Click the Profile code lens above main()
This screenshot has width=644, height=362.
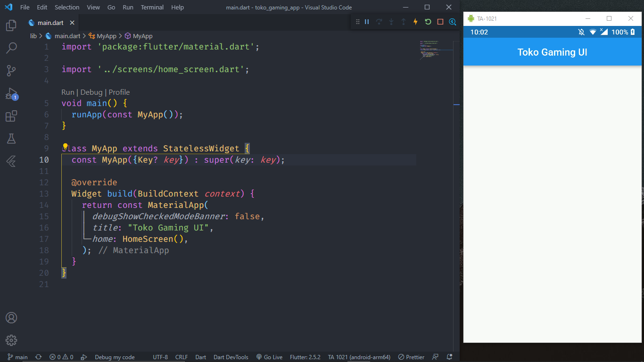point(119,92)
